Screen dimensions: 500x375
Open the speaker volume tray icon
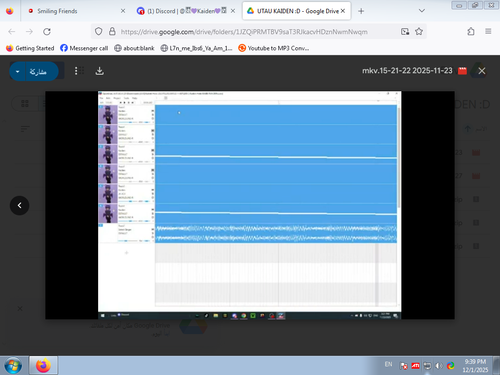pyautogui.click(x=439, y=366)
